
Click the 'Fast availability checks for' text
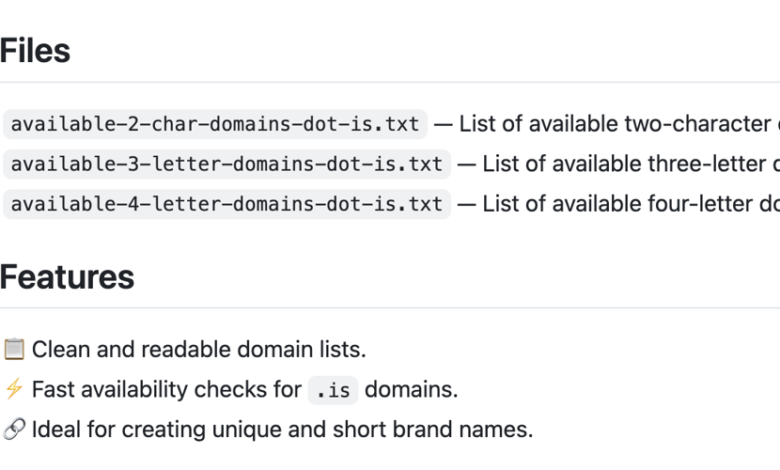click(x=167, y=389)
